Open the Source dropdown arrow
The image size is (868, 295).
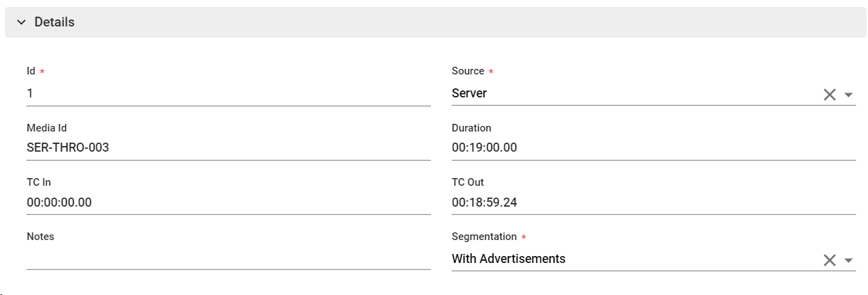point(849,95)
